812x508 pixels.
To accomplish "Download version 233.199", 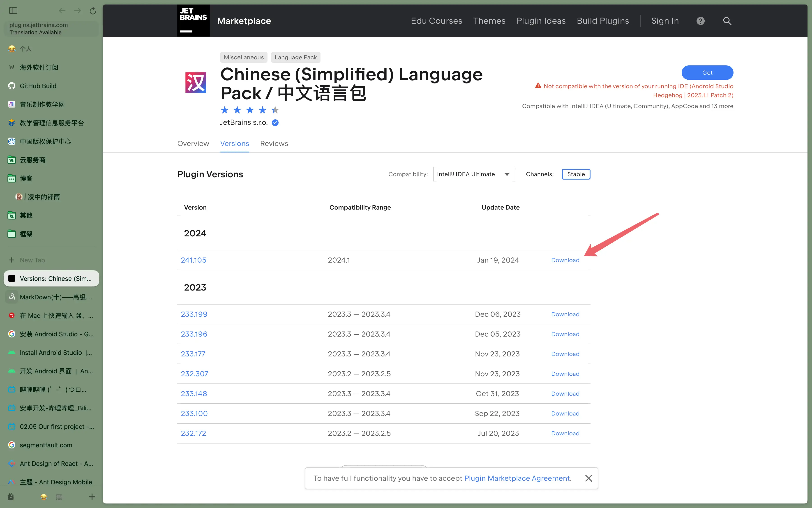I will pyautogui.click(x=565, y=314).
